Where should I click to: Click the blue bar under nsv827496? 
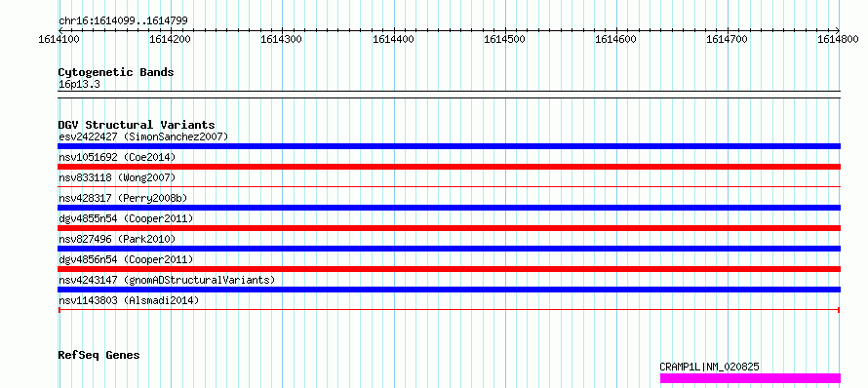click(449, 249)
